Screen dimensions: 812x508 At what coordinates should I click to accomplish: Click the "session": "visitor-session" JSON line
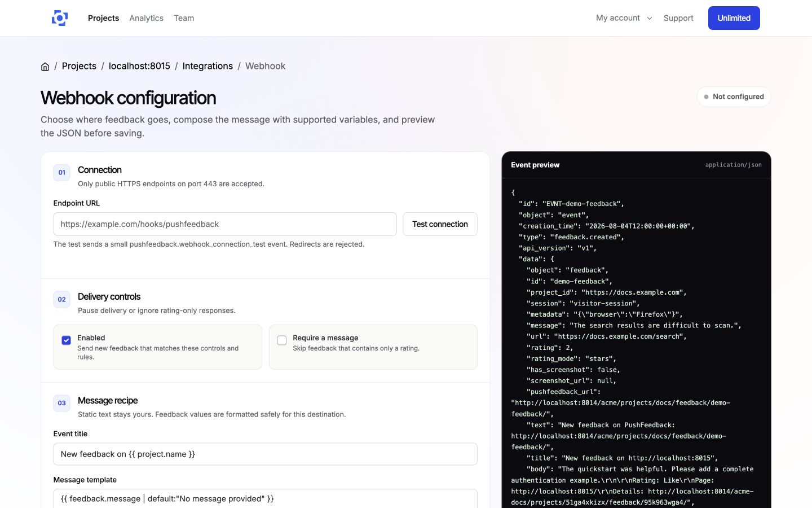tap(583, 303)
